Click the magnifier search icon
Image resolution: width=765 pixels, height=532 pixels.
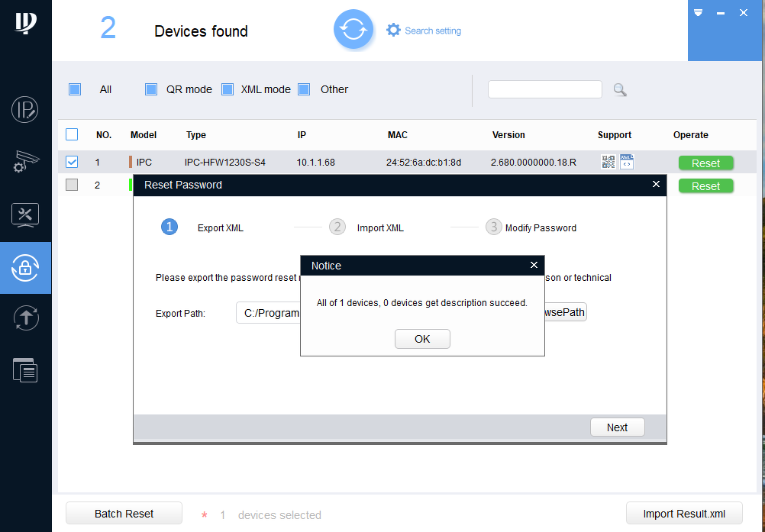[x=620, y=90]
